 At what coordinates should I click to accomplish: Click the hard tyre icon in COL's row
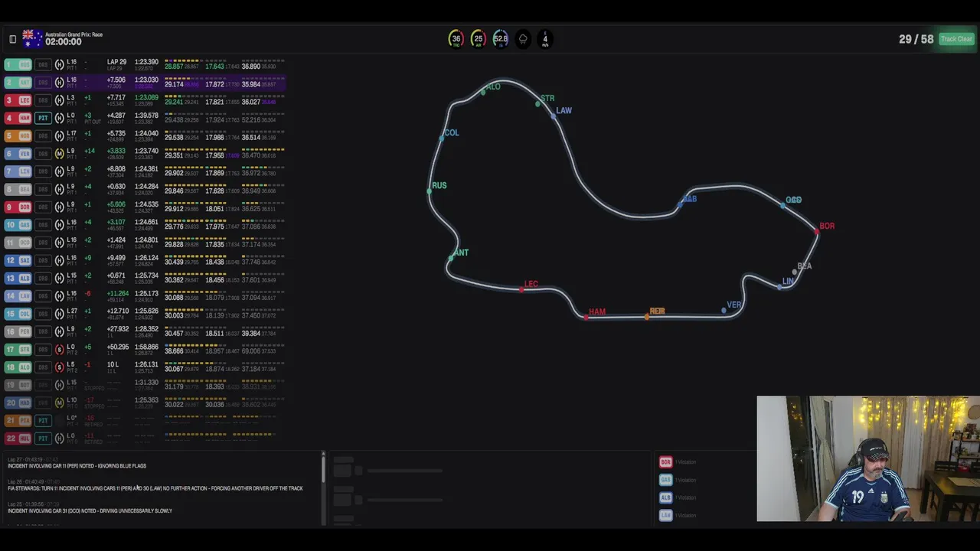[60, 314]
